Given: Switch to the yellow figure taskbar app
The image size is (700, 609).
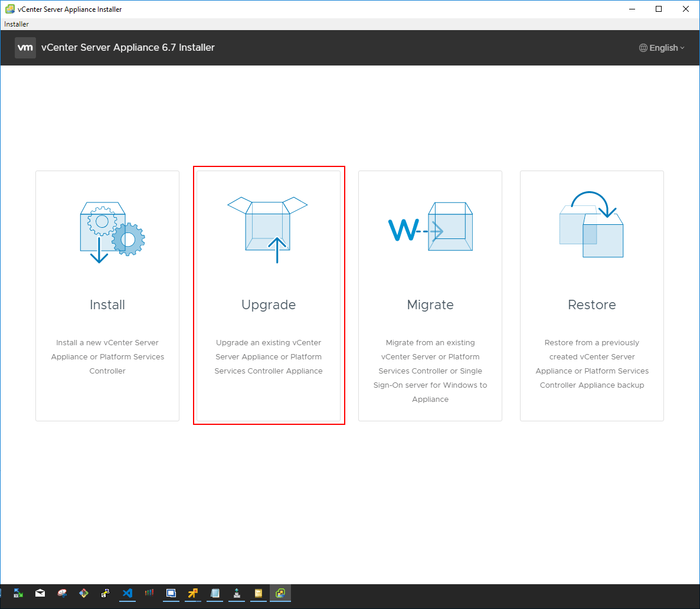Looking at the screenshot, I should (x=193, y=593).
